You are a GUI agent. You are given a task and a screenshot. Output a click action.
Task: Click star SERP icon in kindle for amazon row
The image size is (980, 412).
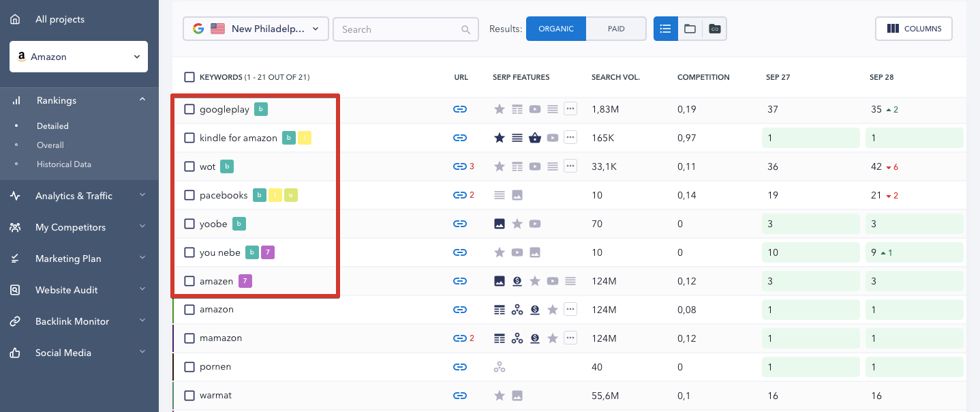[x=500, y=138]
